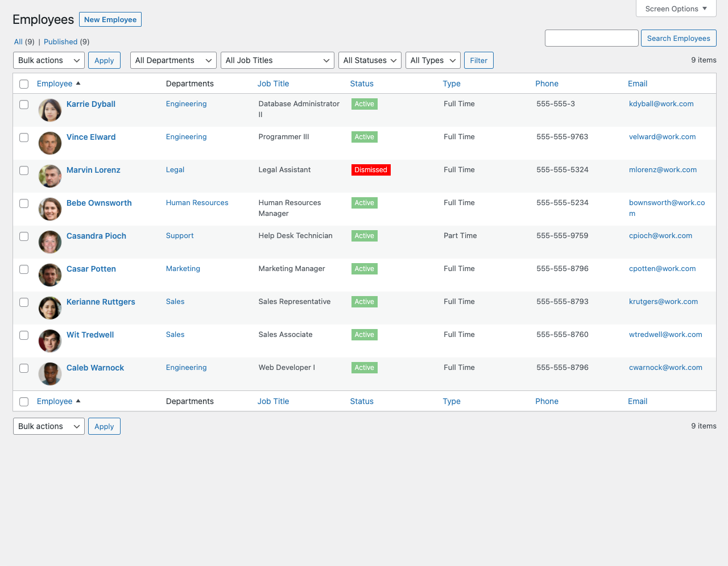The width and height of the screenshot is (728, 566).
Task: Click the New Employee button
Action: coord(110,19)
